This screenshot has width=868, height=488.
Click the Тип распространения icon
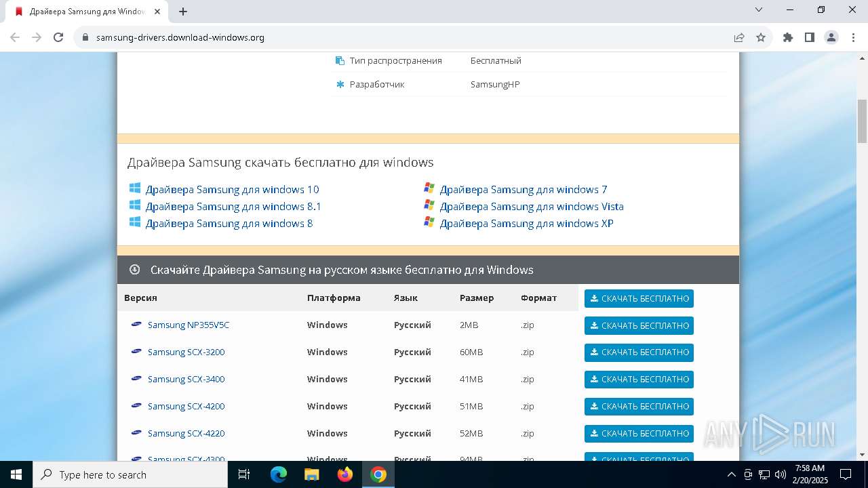(x=340, y=60)
